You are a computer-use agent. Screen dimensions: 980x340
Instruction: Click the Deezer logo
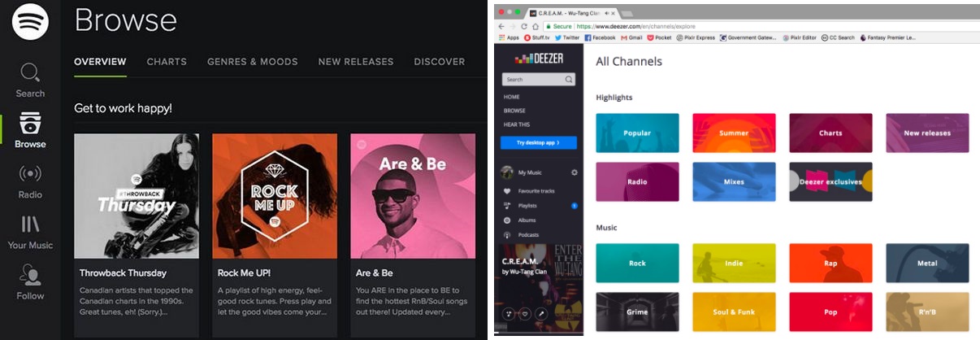pos(540,59)
